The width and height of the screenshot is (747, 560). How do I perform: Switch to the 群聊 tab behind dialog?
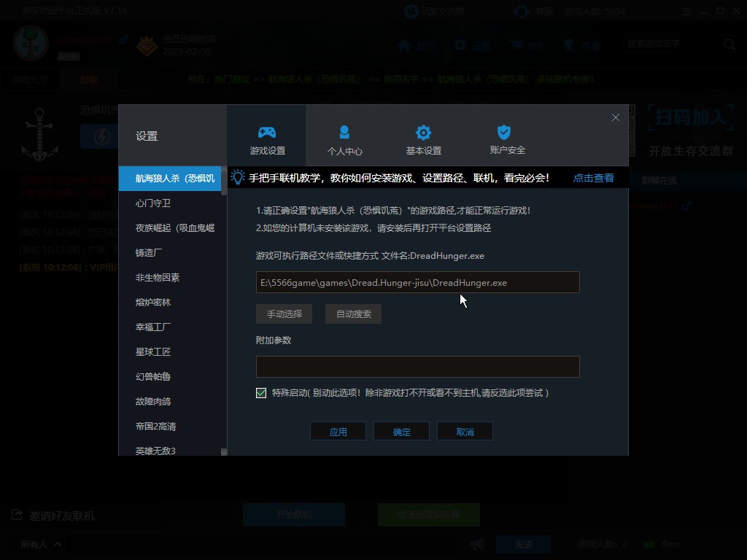tap(88, 79)
